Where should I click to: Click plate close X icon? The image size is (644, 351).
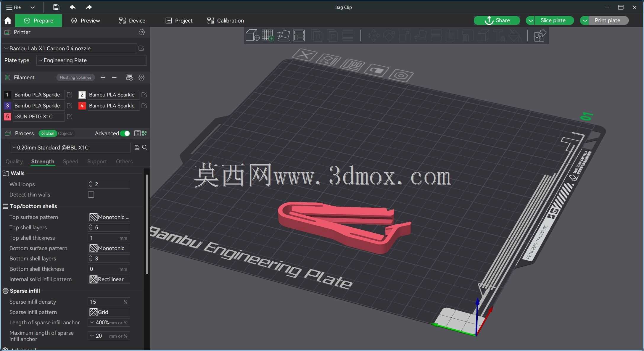[305, 55]
